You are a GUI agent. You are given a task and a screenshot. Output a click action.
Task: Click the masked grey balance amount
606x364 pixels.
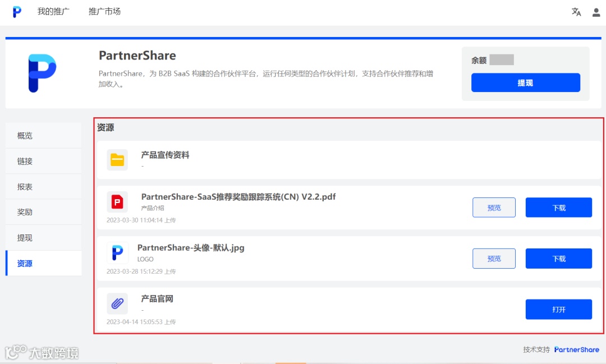pos(502,60)
